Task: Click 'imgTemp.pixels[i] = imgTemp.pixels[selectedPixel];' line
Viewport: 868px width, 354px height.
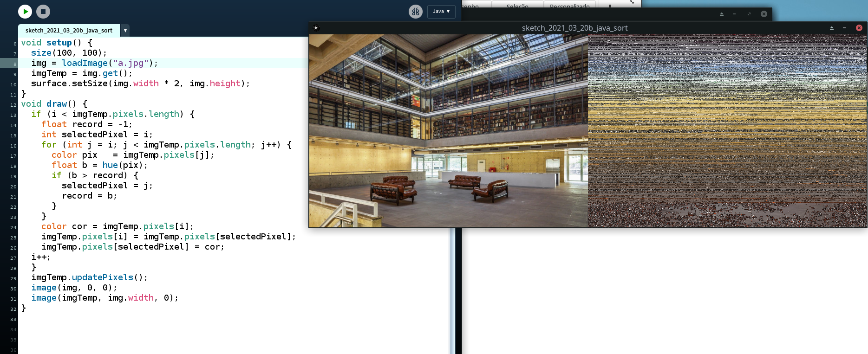Action: [169, 237]
